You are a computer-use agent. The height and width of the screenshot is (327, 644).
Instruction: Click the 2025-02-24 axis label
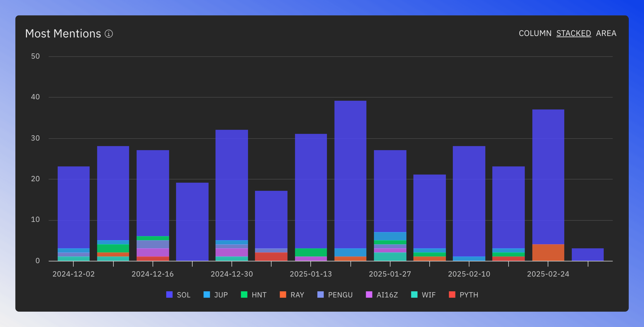(548, 274)
